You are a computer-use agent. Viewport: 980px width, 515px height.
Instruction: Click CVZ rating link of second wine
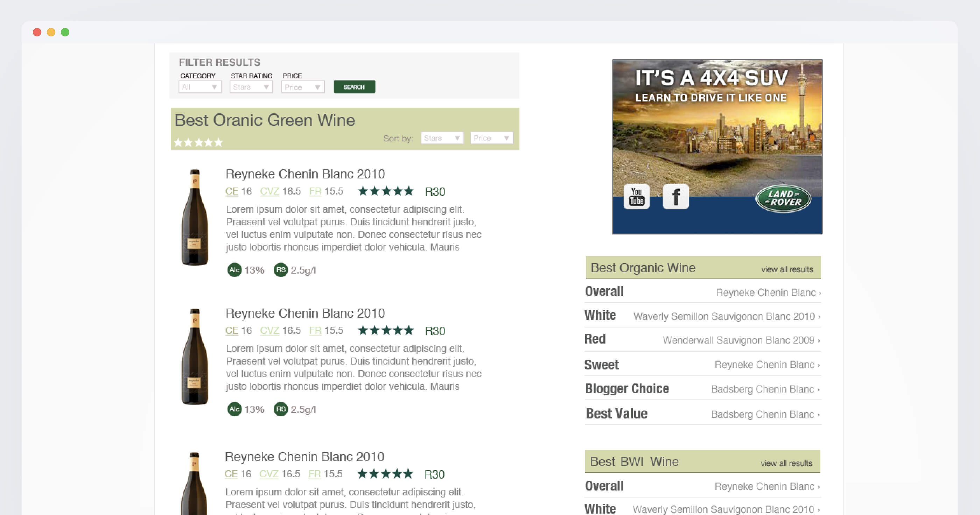tap(269, 331)
